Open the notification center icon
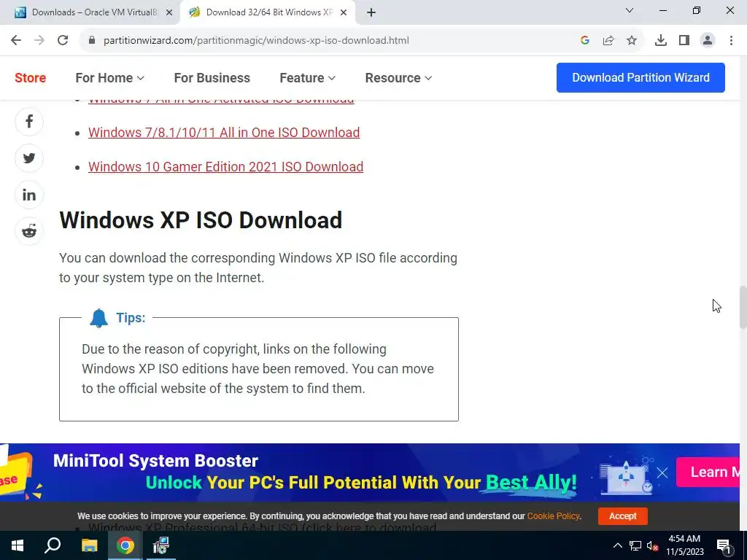Screen dimensions: 747x560 [724, 545]
